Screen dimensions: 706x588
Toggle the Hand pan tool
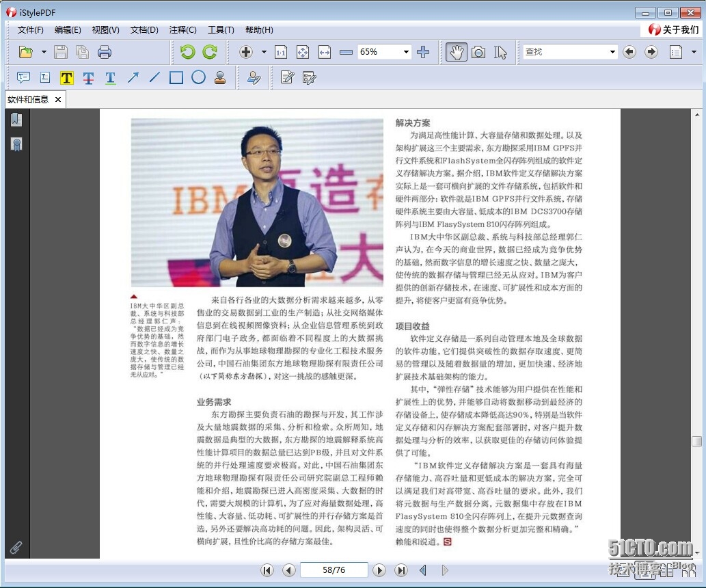tap(456, 52)
